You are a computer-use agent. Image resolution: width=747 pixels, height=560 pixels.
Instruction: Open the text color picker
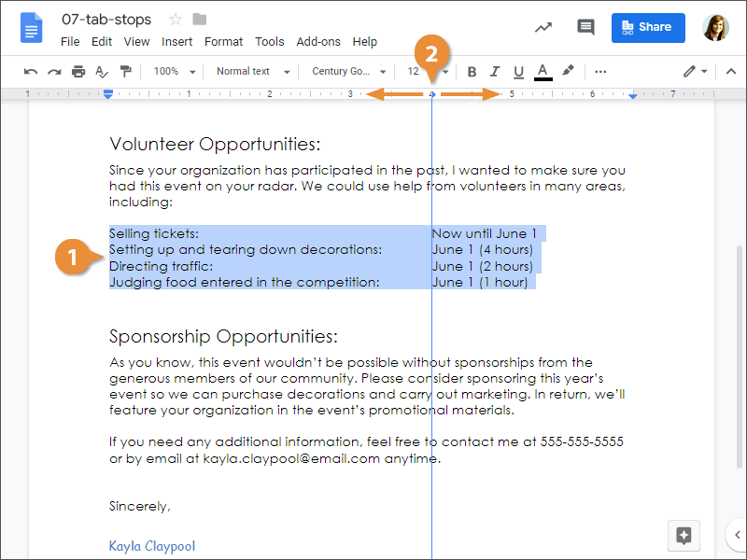(543, 73)
